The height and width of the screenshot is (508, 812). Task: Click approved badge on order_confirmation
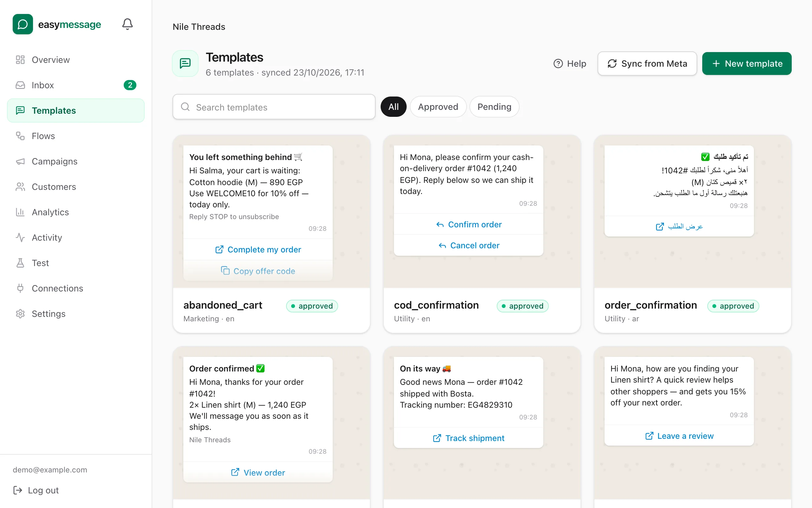coord(733,306)
